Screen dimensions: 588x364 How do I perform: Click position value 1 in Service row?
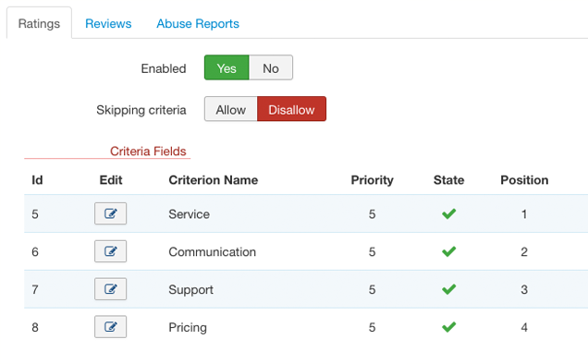tap(524, 214)
